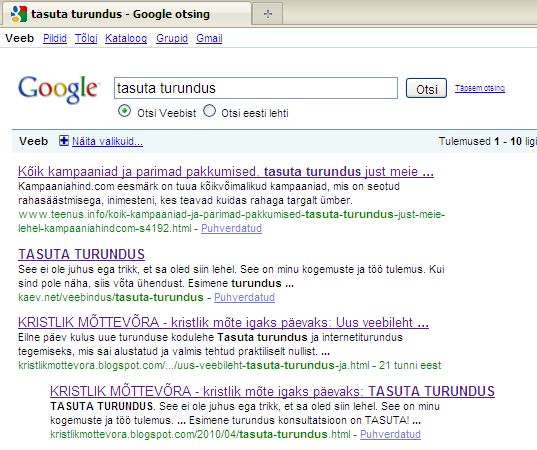Image resolution: width=537 pixels, height=450 pixels.
Task: Click the Google logo
Action: point(59,89)
